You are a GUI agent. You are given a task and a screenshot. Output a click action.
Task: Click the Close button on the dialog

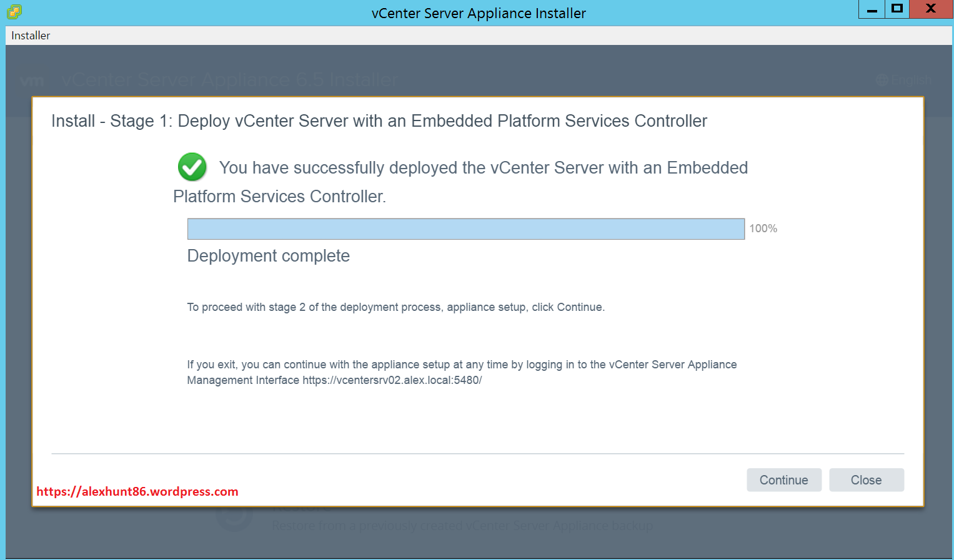[866, 479]
